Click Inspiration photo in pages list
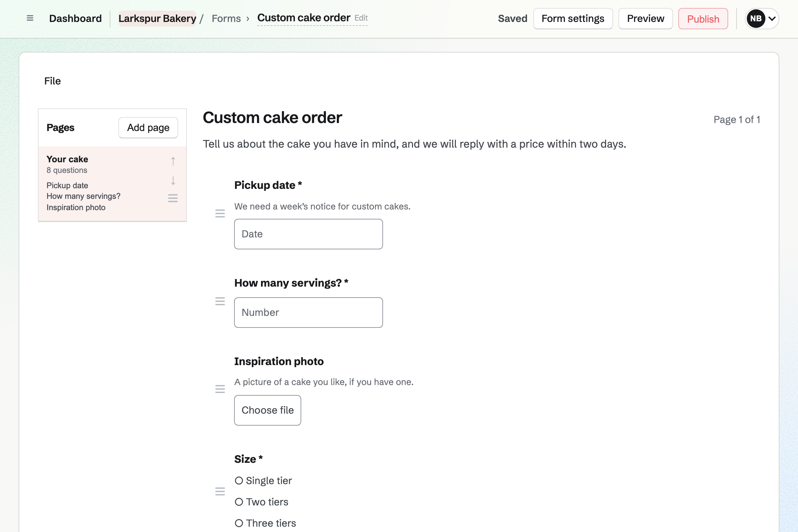The width and height of the screenshot is (798, 532). click(76, 207)
